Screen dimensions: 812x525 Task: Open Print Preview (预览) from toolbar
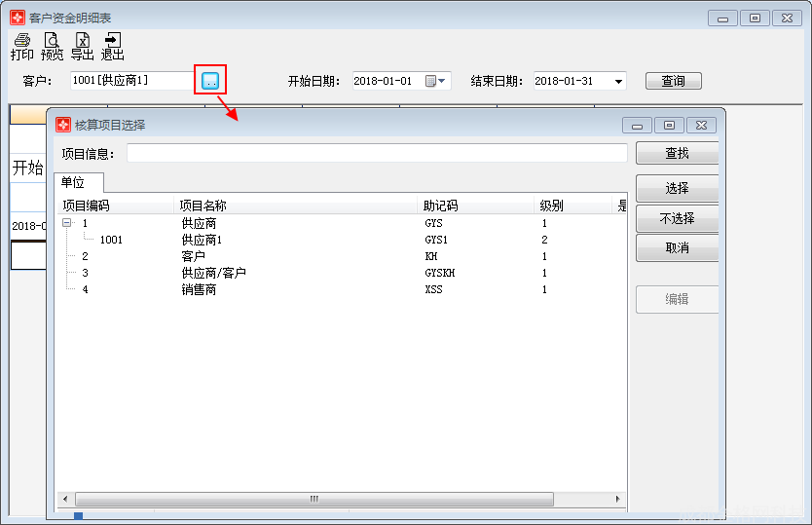click(x=52, y=47)
